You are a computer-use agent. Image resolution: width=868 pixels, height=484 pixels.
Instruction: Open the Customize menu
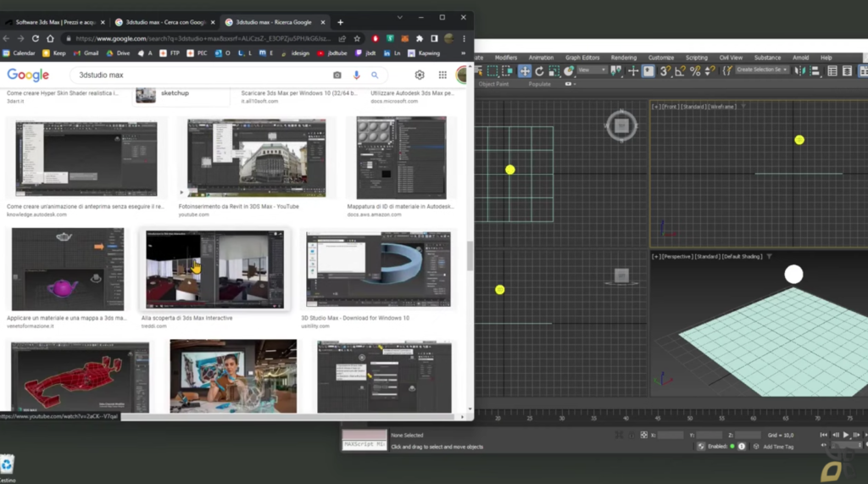pyautogui.click(x=661, y=58)
